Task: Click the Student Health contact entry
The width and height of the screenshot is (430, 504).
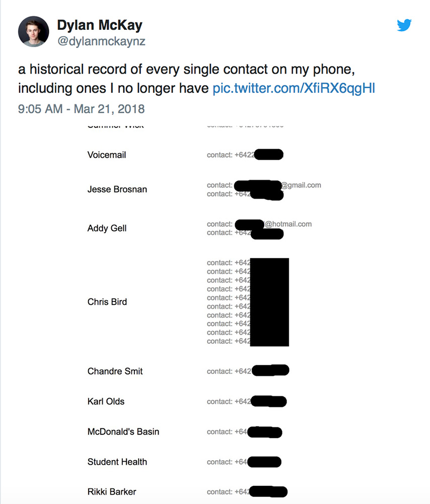Action: (117, 462)
